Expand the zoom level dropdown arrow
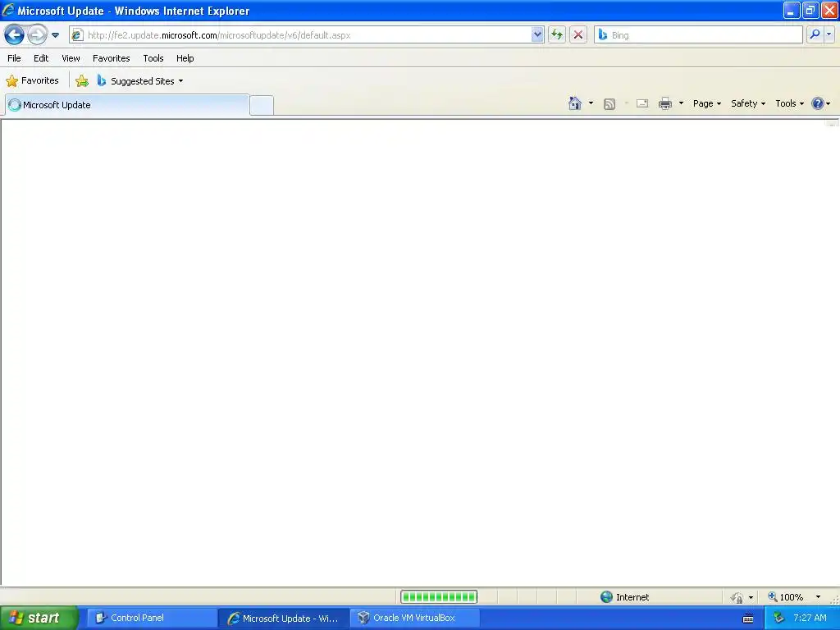Viewport: 840px width, 630px height. (818, 597)
